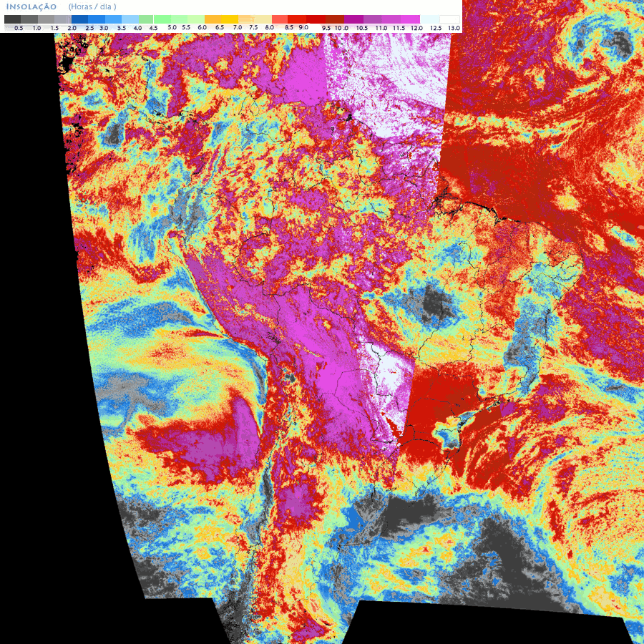This screenshot has width=644, height=644.
Task: Pick the orange swatch in the legend
Action: [x=213, y=19]
